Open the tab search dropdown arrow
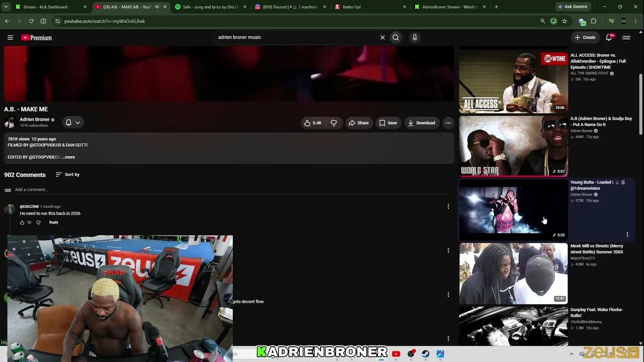Screen dimensions: 644x362 click(x=7, y=7)
